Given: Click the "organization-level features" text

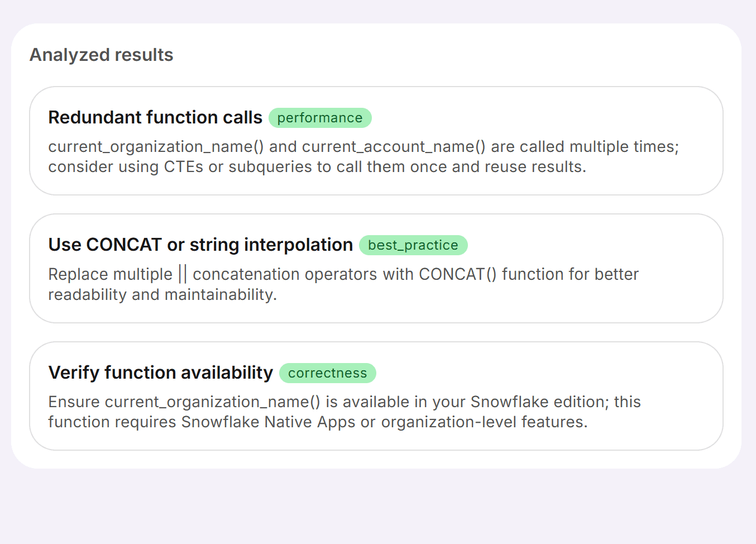Looking at the screenshot, I should point(484,422).
